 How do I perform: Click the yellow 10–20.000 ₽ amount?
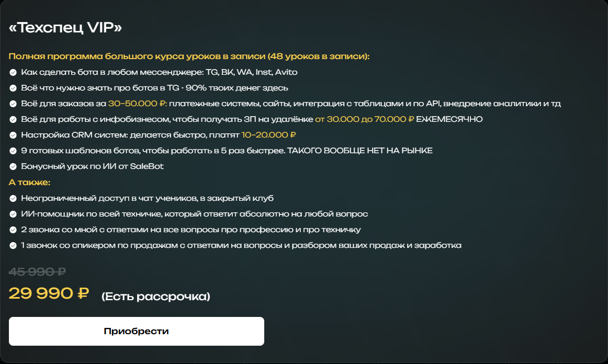pyautogui.click(x=269, y=135)
